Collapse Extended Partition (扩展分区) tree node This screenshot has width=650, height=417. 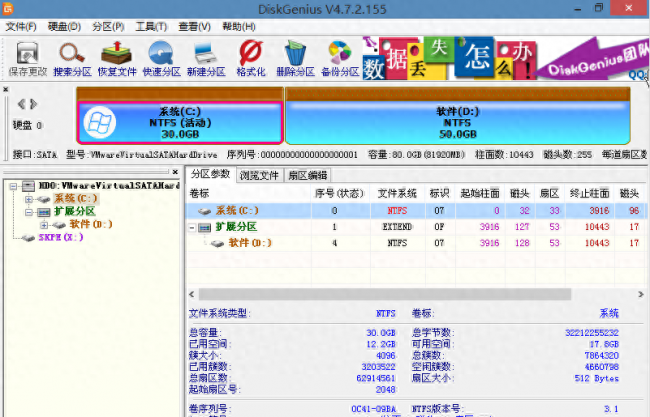click(x=28, y=212)
